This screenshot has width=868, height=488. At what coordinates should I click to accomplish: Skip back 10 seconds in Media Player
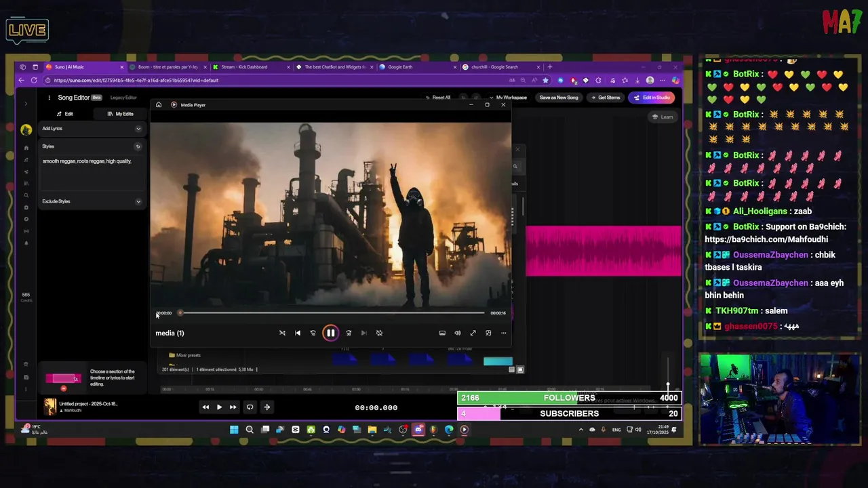313,333
